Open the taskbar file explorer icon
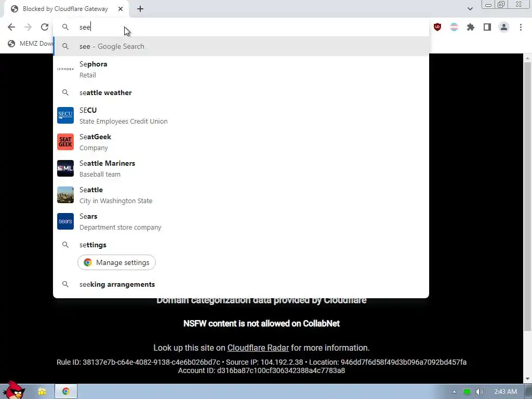The width and height of the screenshot is (532, 399). click(x=42, y=392)
